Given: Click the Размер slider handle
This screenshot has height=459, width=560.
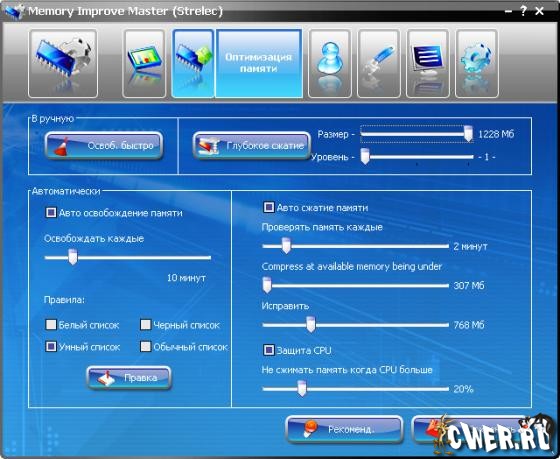Looking at the screenshot, I should click(x=468, y=134).
